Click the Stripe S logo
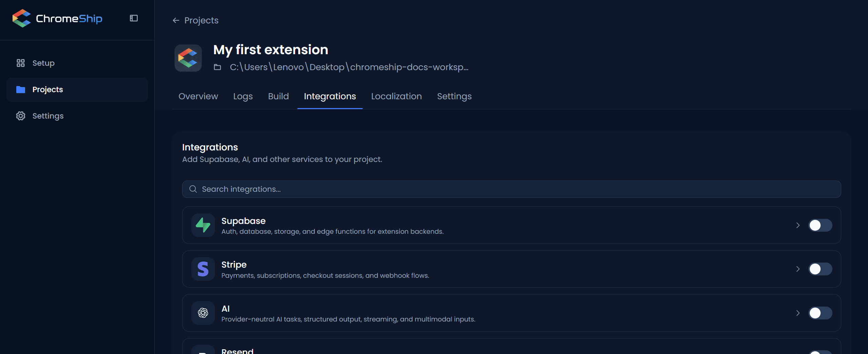This screenshot has width=868, height=354. click(x=203, y=269)
